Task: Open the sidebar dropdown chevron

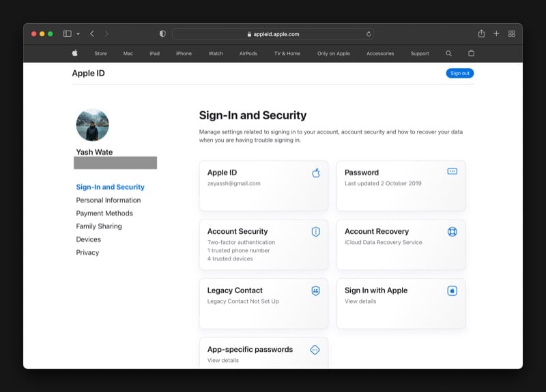Action: pos(78,33)
